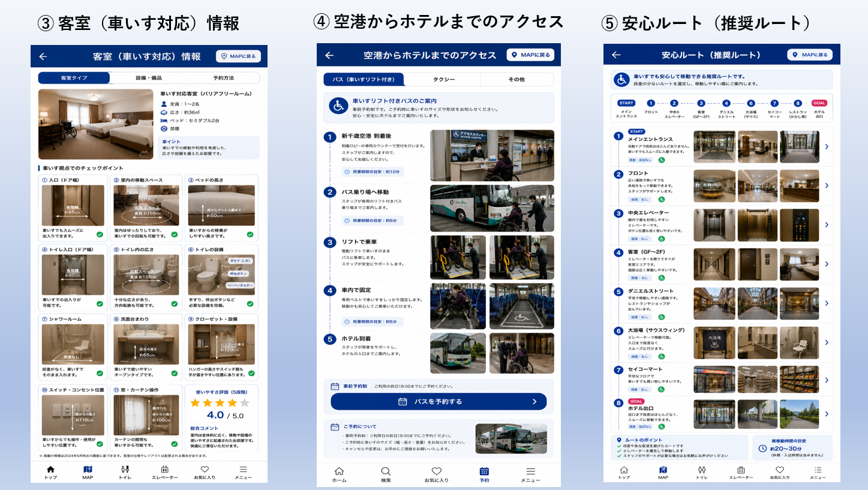Tap the 検索 magnifier icon in bottom navigation
The width and height of the screenshot is (868, 490).
pyautogui.click(x=386, y=471)
